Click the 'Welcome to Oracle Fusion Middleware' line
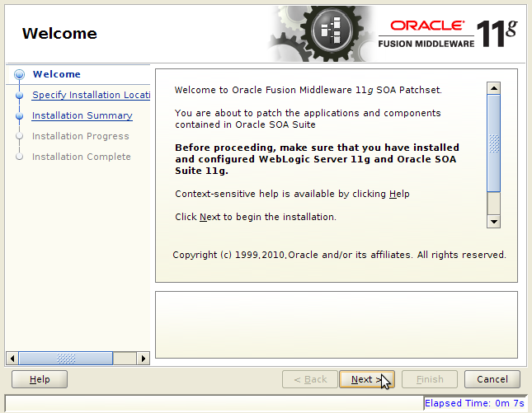The width and height of the screenshot is (532, 413). (308, 90)
